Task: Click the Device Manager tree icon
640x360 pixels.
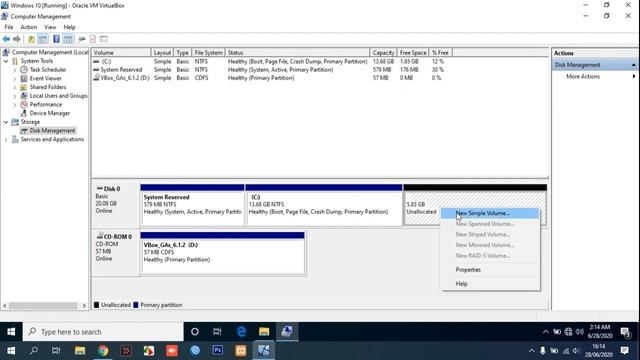Action: click(24, 113)
